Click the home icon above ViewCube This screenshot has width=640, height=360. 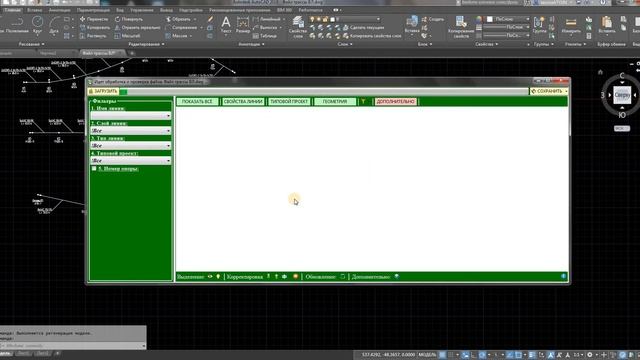[600, 72]
